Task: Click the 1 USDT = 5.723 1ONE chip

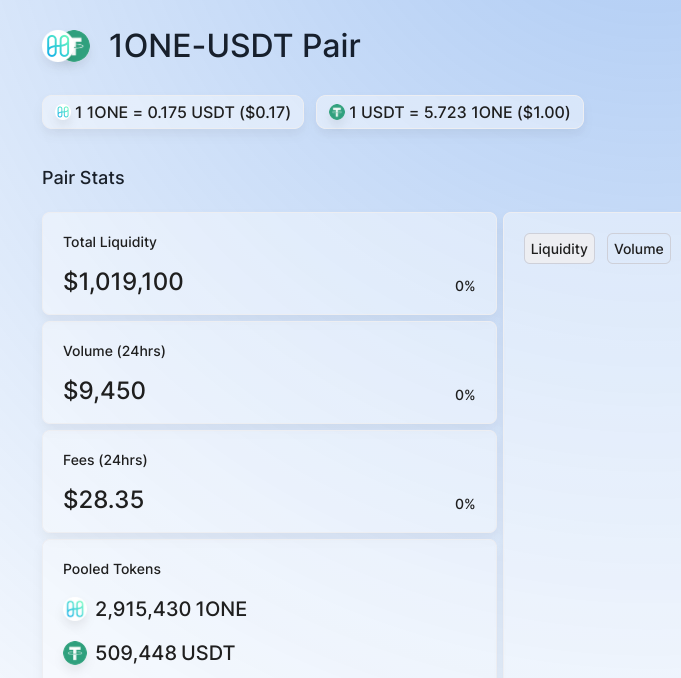Action: point(450,112)
